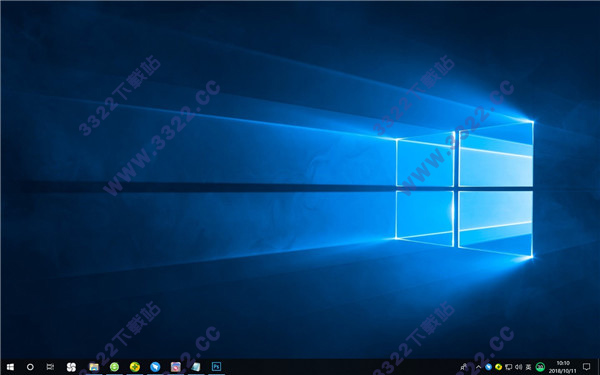
Task: Click the blue bird icon in the system tray
Action: tap(488, 367)
